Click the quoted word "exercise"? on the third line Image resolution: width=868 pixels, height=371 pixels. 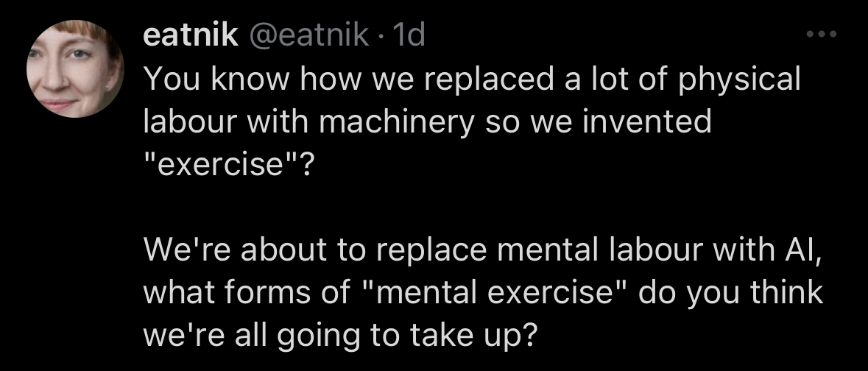[228, 163]
